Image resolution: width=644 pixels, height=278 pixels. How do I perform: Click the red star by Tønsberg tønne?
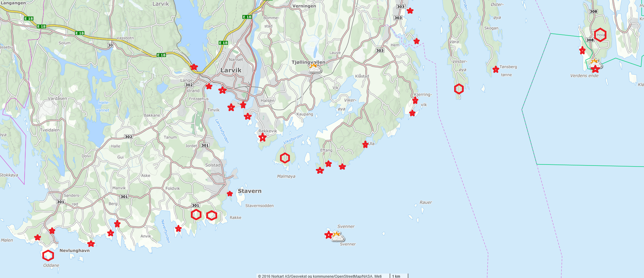(496, 69)
